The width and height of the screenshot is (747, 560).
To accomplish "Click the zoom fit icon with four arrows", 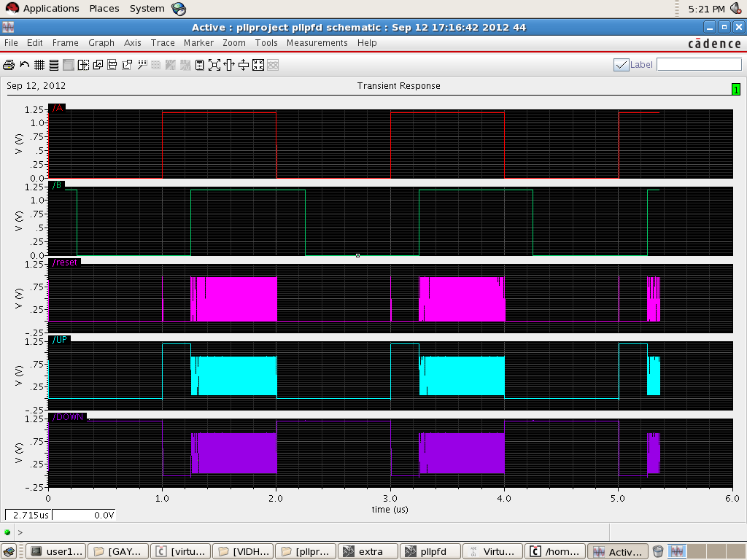I will [x=214, y=65].
